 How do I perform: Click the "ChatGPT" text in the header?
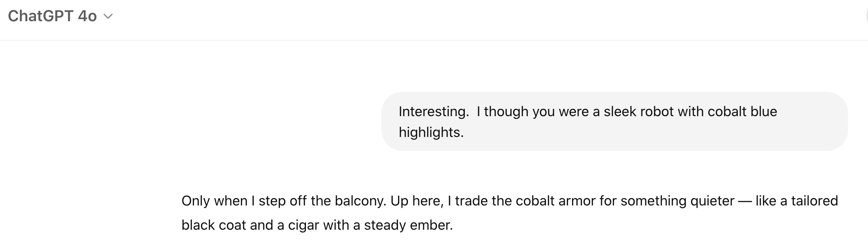(40, 16)
